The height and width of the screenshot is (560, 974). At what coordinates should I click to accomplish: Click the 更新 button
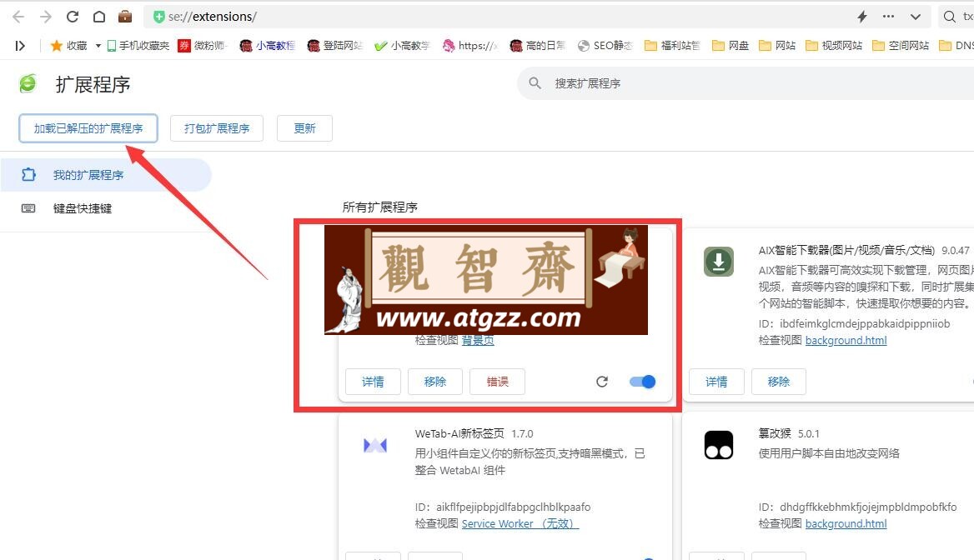pos(304,128)
